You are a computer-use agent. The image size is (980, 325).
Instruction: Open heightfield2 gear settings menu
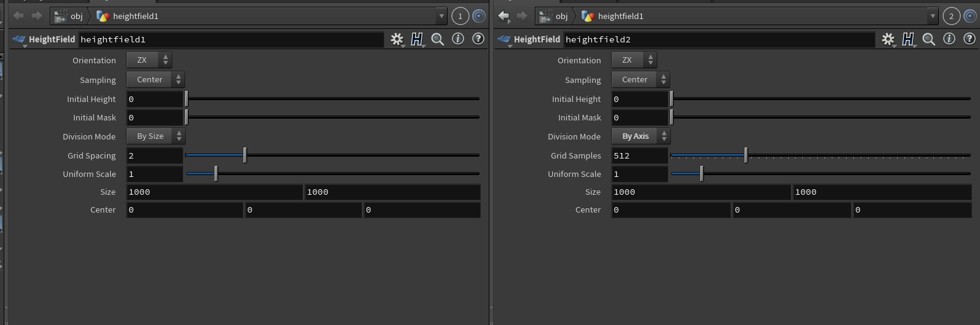[888, 39]
